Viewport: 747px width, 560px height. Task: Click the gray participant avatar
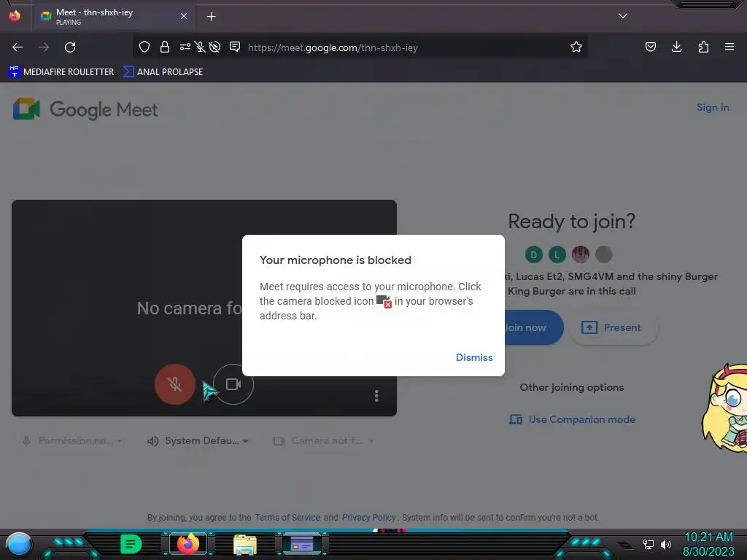click(604, 254)
